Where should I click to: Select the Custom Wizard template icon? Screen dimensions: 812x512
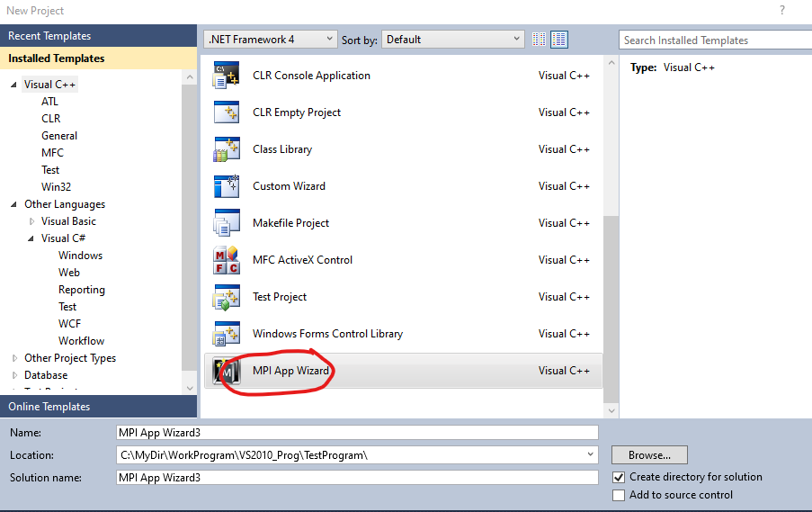coord(227,186)
